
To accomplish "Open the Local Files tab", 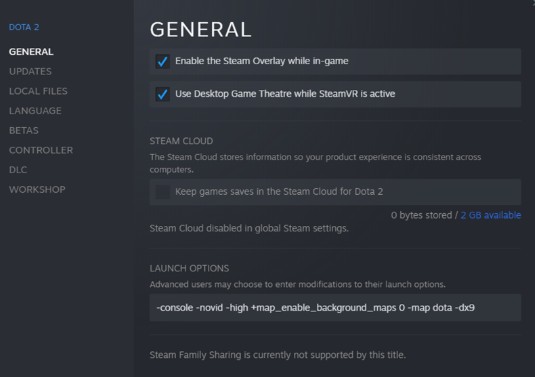I will (38, 91).
